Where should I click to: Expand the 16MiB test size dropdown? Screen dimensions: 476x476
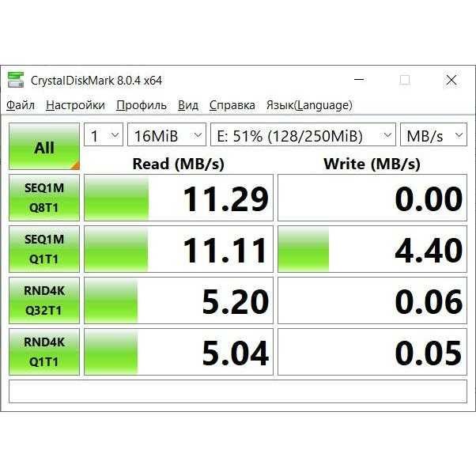(x=167, y=134)
